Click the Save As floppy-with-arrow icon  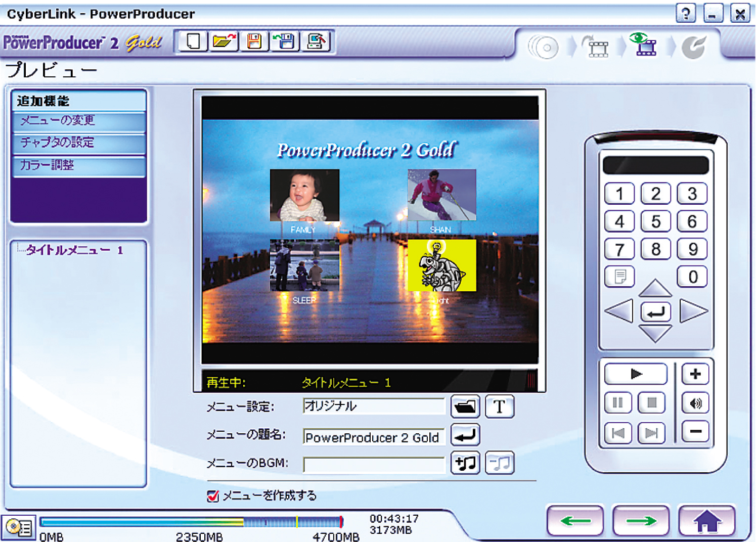pos(285,41)
